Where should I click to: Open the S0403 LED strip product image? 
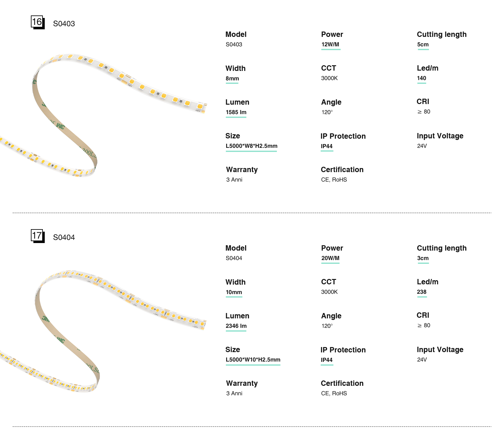coord(104,113)
